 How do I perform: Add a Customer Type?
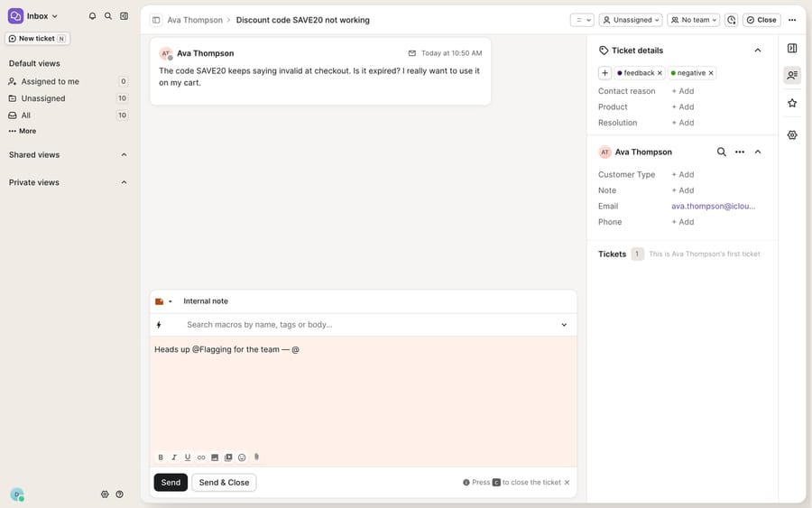683,174
